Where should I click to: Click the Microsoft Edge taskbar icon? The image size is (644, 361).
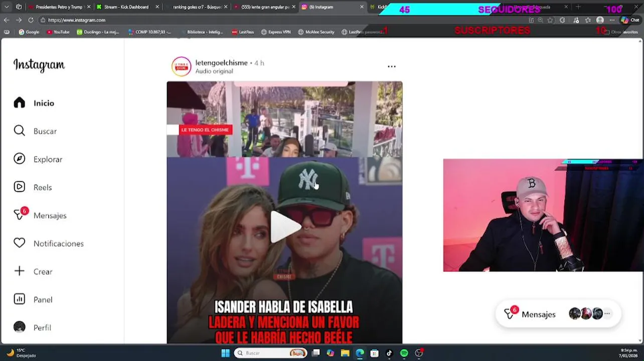360,353
